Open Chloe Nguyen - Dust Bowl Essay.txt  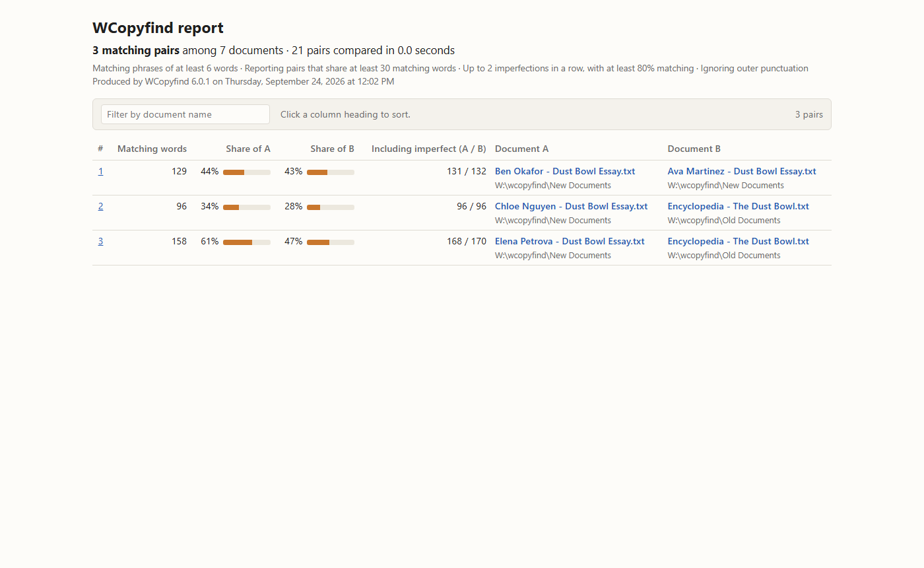pyautogui.click(x=572, y=206)
